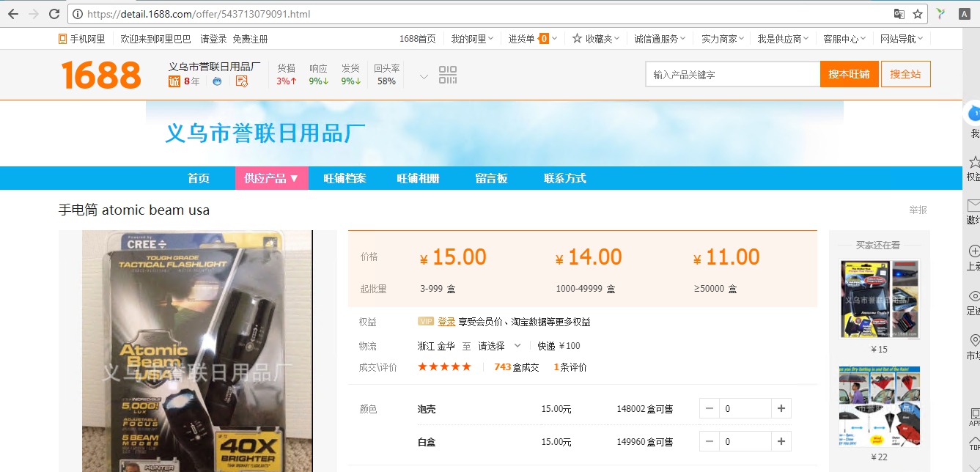Image resolution: width=980 pixels, height=472 pixels.
Task: Reload the page with the refresh icon
Action: [54, 14]
